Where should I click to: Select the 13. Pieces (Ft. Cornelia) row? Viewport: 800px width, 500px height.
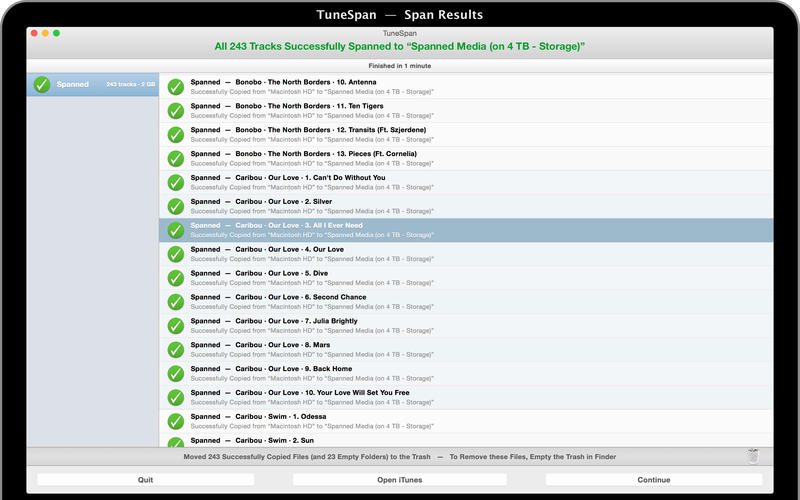click(x=465, y=158)
